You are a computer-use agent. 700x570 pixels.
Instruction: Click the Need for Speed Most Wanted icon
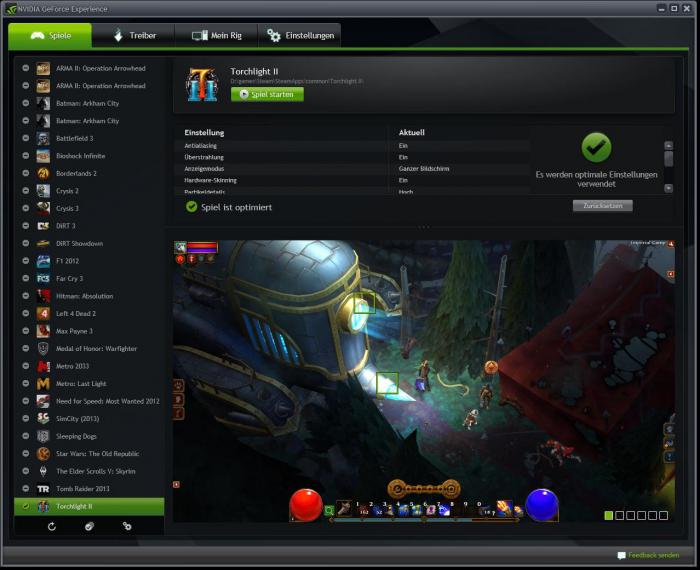pyautogui.click(x=43, y=401)
